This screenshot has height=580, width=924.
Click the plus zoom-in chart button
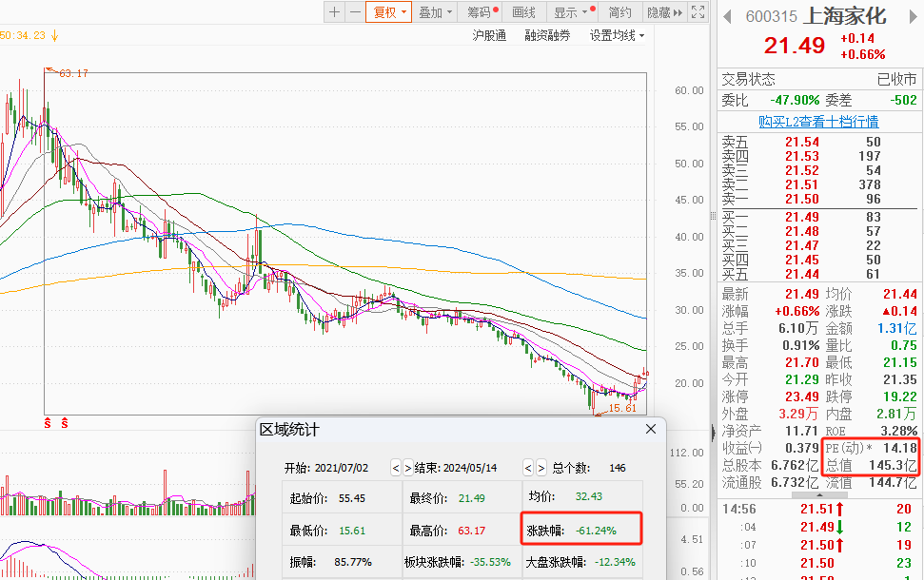334,12
